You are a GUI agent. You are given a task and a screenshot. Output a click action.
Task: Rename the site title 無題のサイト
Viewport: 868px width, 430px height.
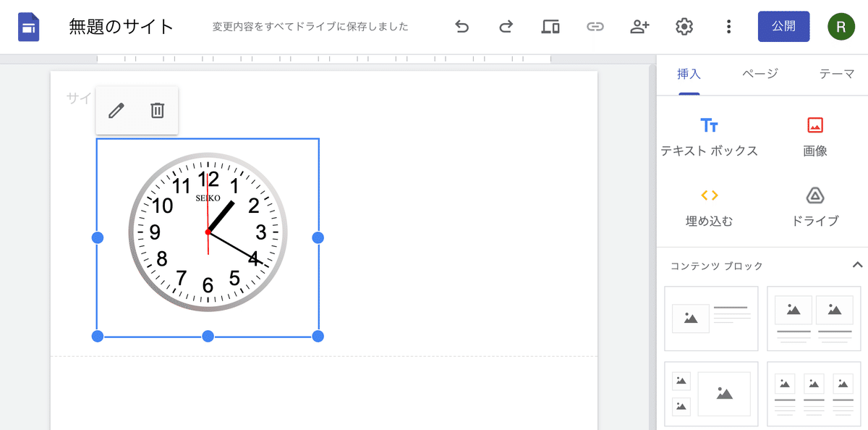coord(122,27)
